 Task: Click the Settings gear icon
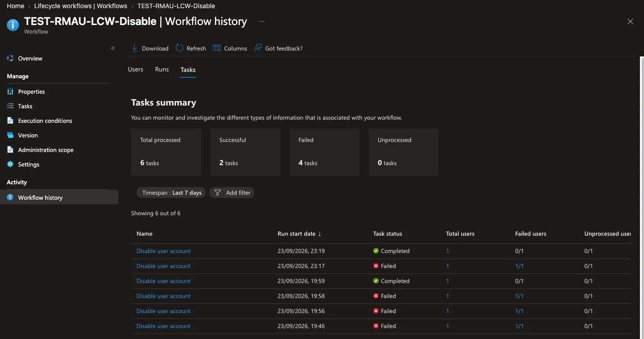10,164
